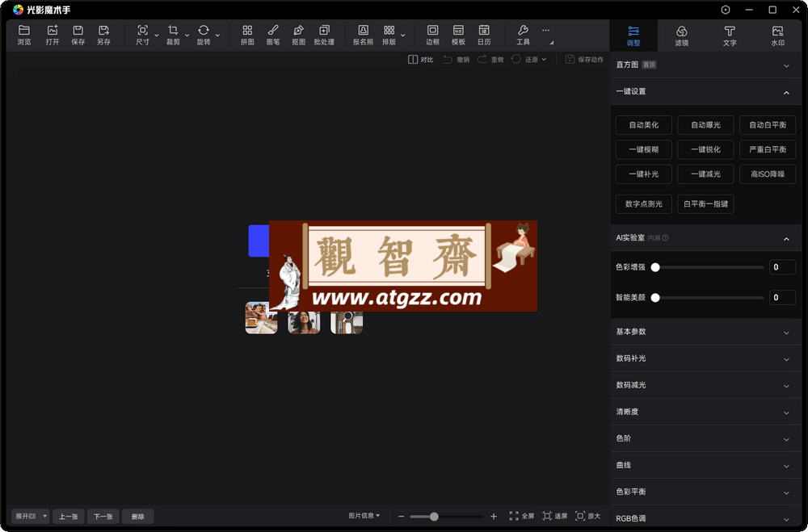Click the more options ellipsis icon
This screenshot has height=532, width=808.
[x=545, y=30]
